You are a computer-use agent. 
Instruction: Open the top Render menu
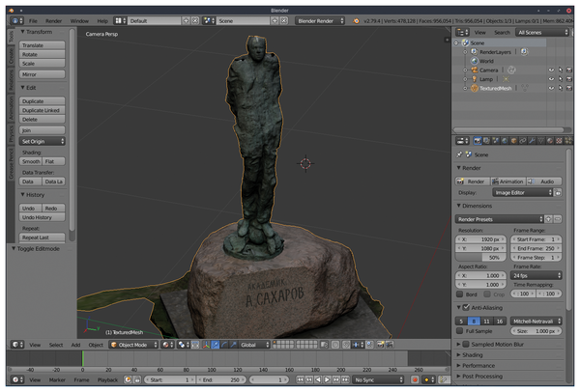(x=53, y=21)
